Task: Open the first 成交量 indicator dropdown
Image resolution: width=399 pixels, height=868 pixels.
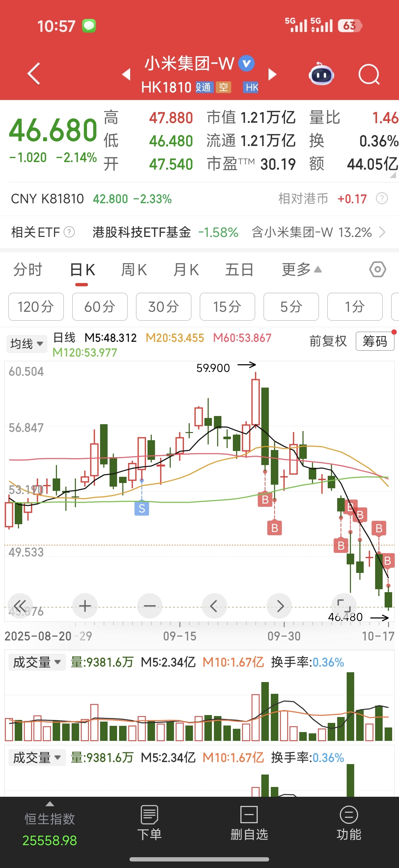Action: click(x=37, y=662)
